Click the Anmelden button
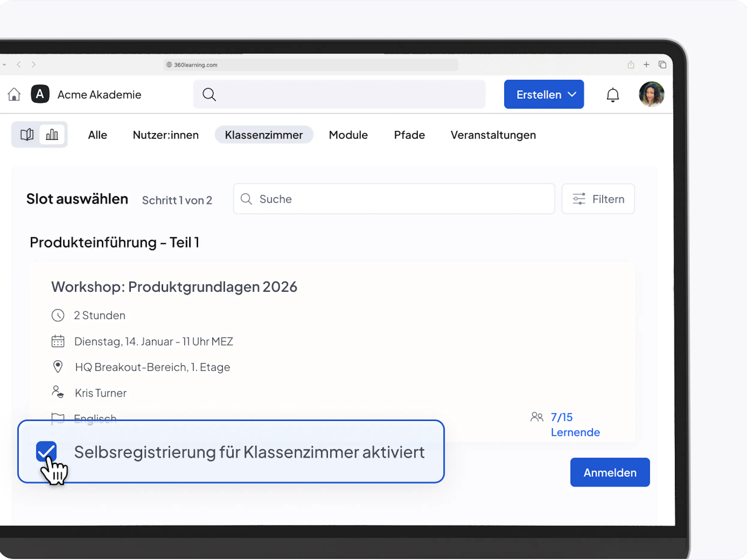This screenshot has width=747, height=560. click(610, 472)
